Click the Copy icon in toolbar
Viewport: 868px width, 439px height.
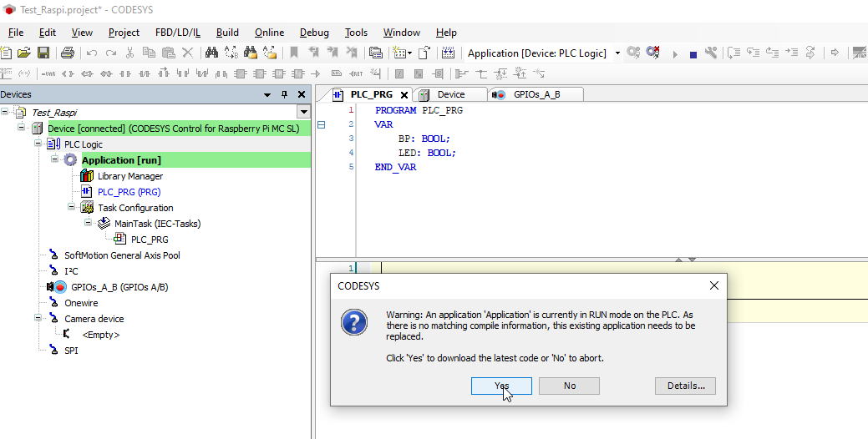tap(149, 53)
